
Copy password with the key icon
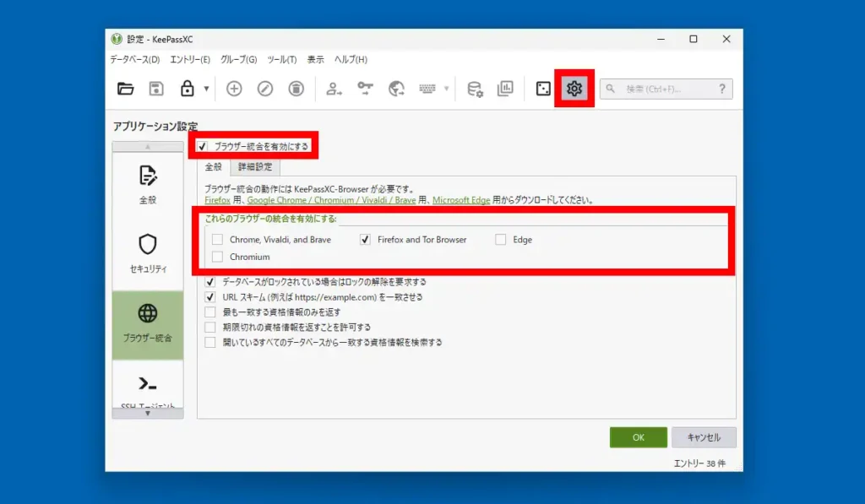[x=365, y=89]
